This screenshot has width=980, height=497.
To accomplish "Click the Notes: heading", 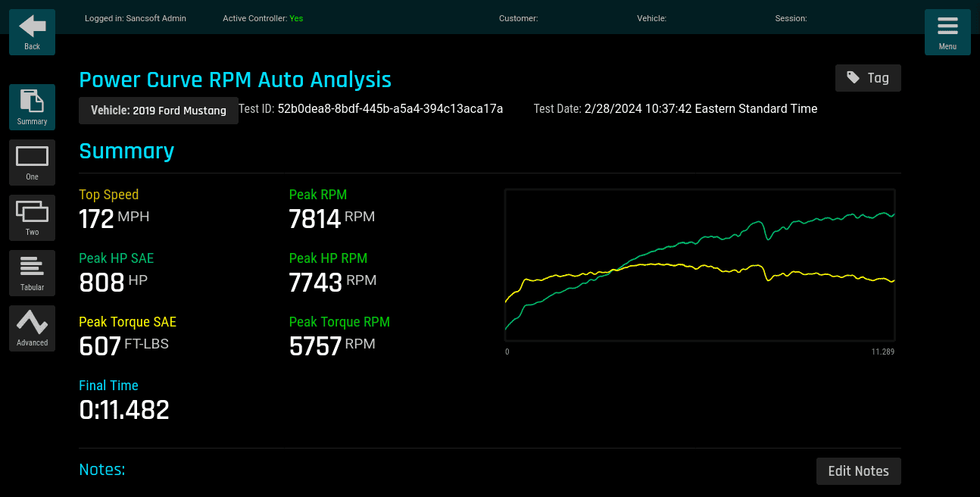I will click(102, 470).
